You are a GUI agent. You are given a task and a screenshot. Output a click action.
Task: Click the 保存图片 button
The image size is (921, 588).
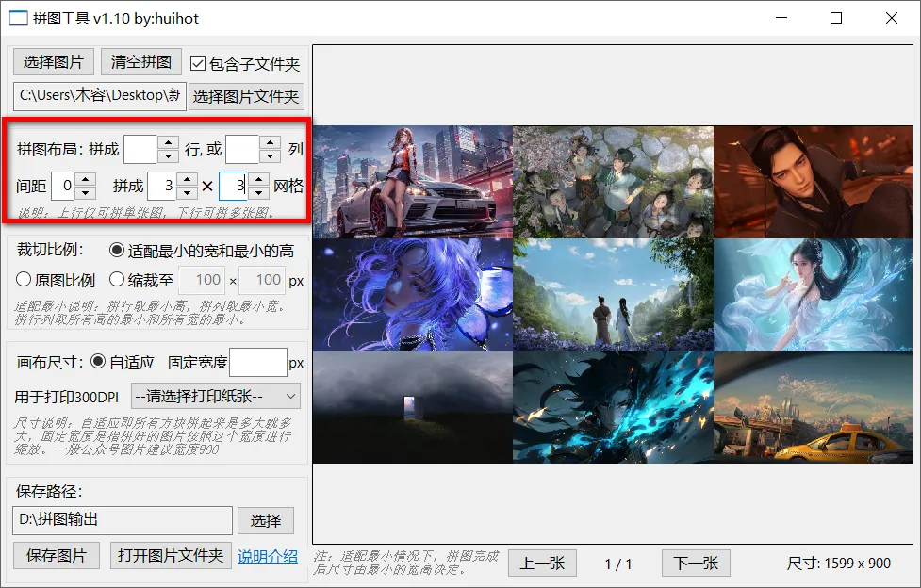[57, 555]
